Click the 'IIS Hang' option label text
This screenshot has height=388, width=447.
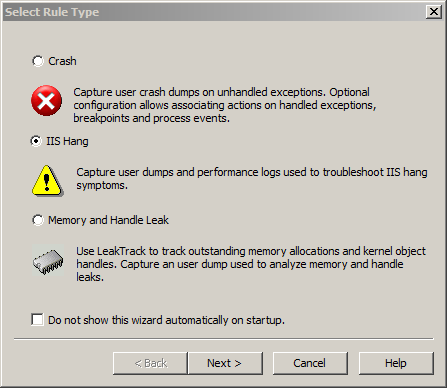(67, 141)
